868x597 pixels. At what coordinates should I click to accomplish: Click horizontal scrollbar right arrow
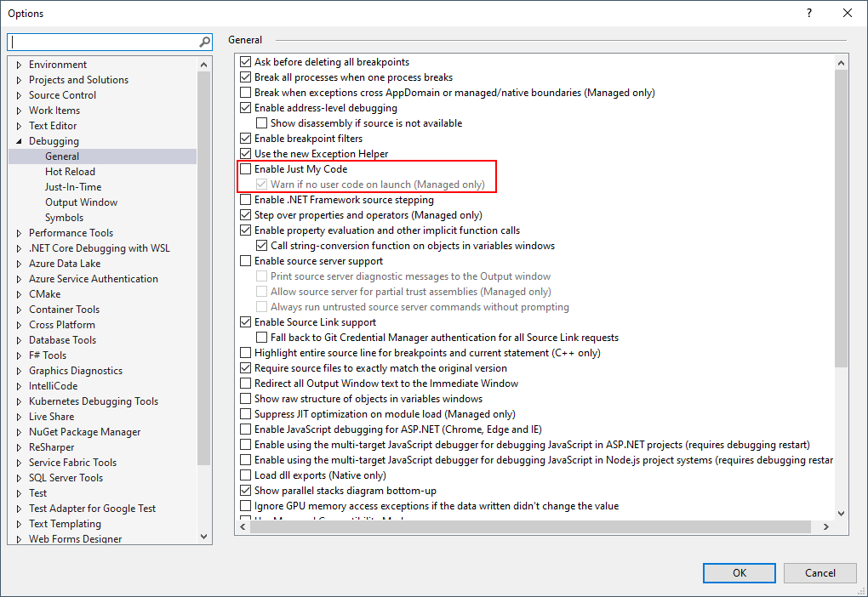[x=826, y=526]
